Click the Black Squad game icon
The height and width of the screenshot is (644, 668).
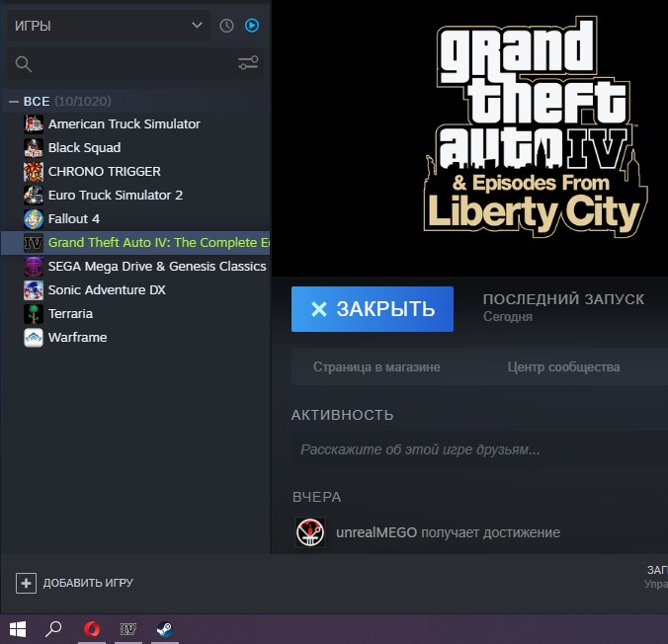34,148
